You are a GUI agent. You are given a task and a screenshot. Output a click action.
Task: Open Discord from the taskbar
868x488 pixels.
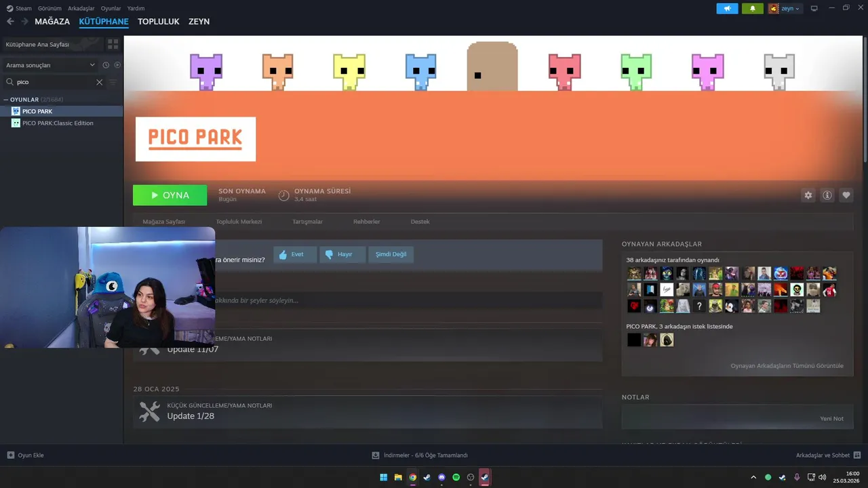[441, 477]
